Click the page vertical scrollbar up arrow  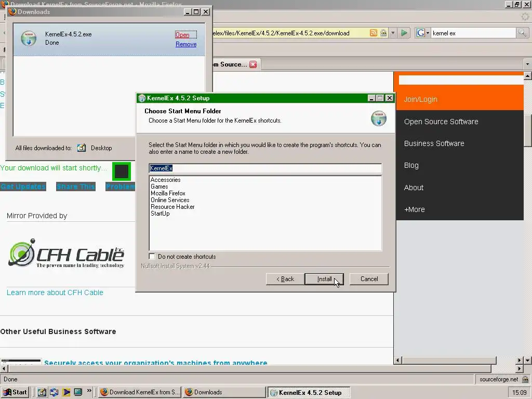pyautogui.click(x=528, y=76)
